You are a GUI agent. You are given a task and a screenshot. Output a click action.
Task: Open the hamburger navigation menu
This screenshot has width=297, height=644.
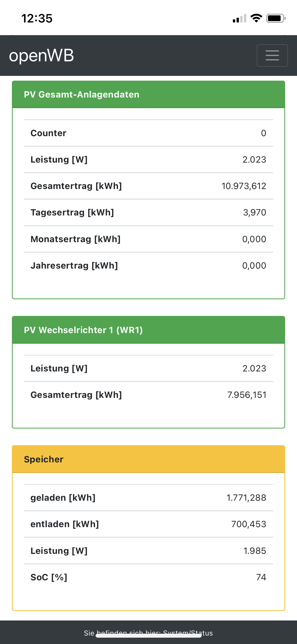click(x=272, y=56)
